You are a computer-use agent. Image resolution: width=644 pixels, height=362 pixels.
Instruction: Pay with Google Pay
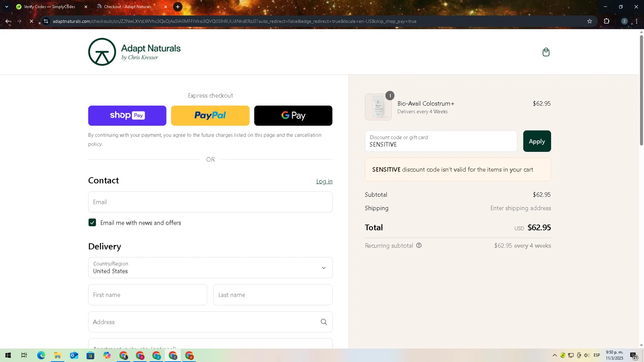tap(293, 115)
